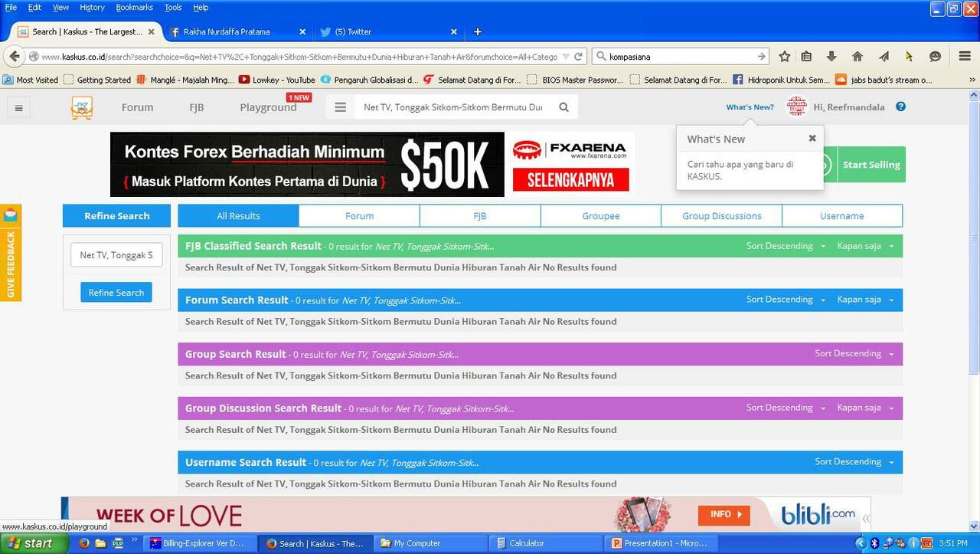Open the downloads arrow icon
980x554 pixels.
(831, 56)
